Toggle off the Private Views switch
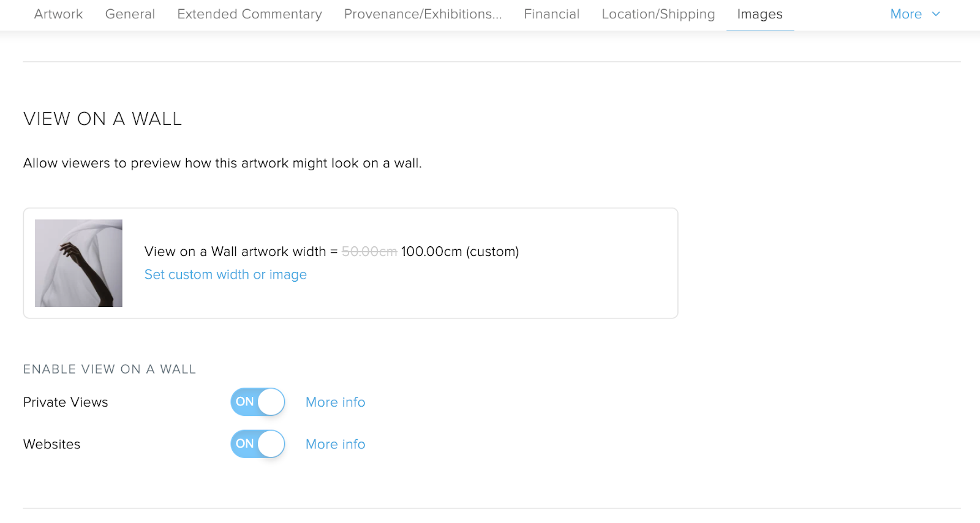980x523 pixels. (x=258, y=402)
